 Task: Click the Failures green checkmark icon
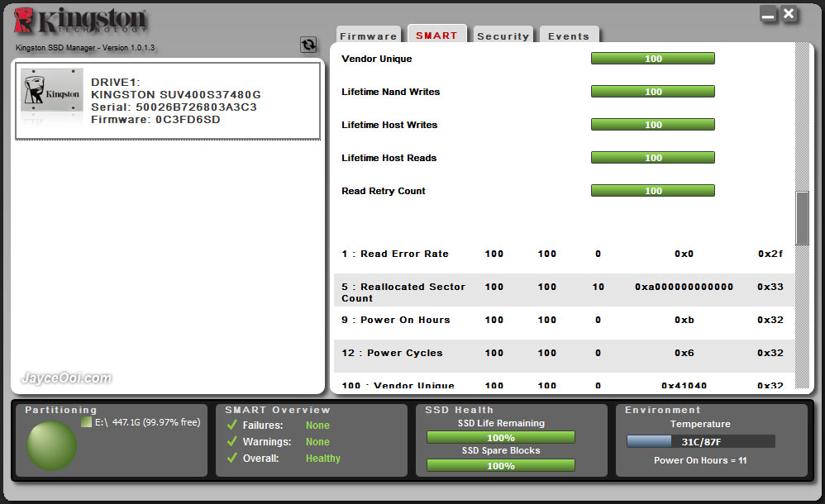coord(232,425)
